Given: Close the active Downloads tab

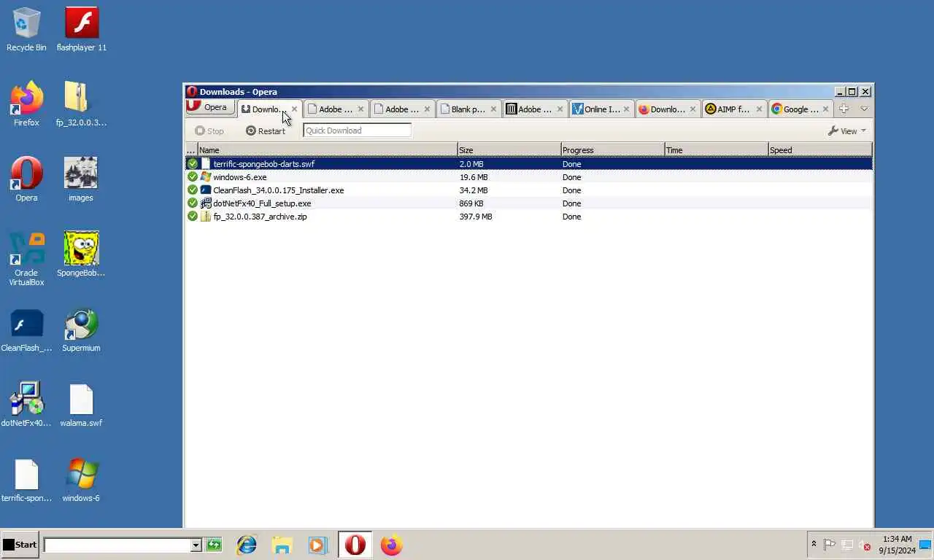Looking at the screenshot, I should [294, 109].
